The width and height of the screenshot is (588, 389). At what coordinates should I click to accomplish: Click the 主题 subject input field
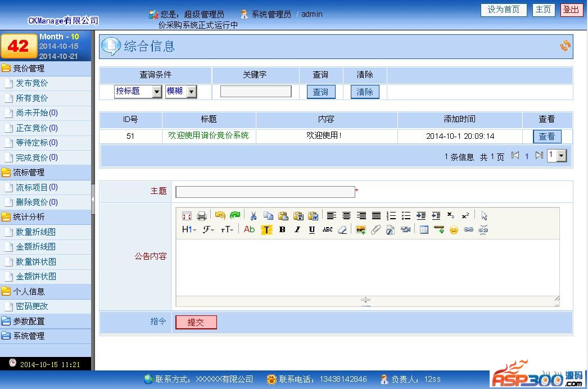point(265,192)
